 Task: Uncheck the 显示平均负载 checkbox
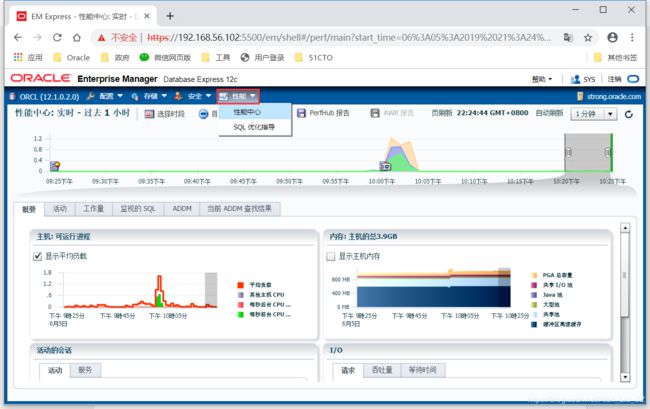click(37, 257)
